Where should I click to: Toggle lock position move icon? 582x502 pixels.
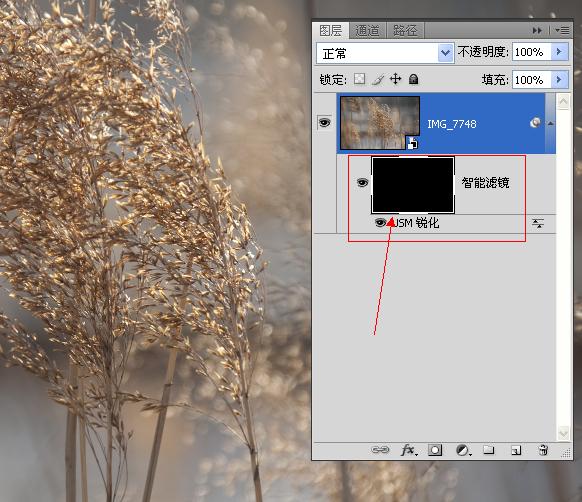pos(396,79)
